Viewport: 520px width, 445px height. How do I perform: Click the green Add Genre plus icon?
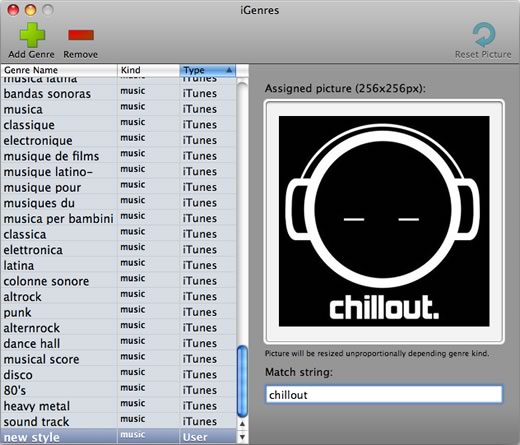32,35
